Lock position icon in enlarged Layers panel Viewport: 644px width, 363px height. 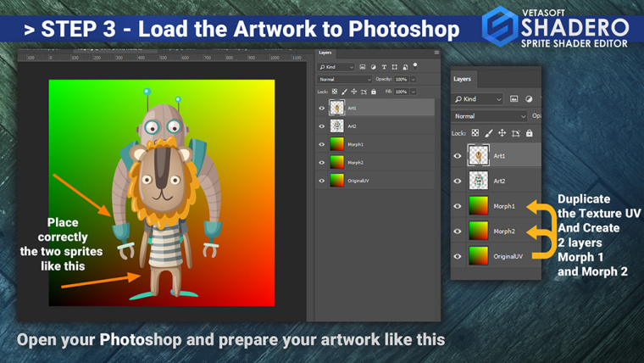[502, 133]
